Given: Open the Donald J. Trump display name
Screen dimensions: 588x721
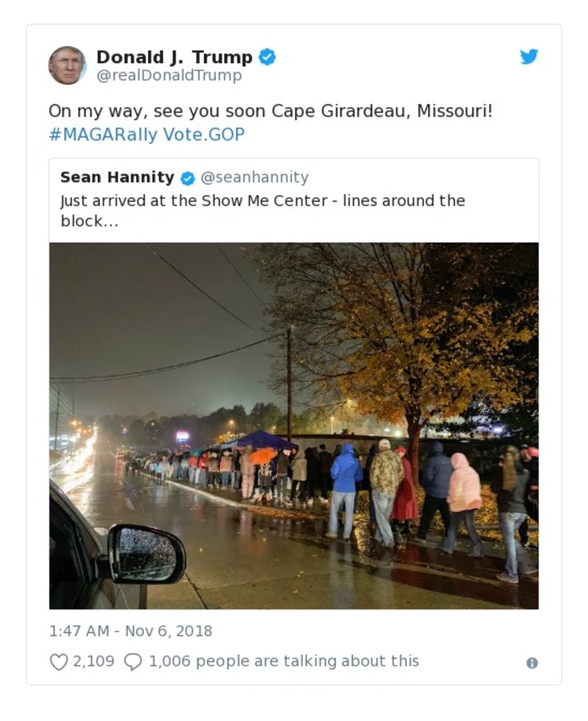Looking at the screenshot, I should pos(174,57).
